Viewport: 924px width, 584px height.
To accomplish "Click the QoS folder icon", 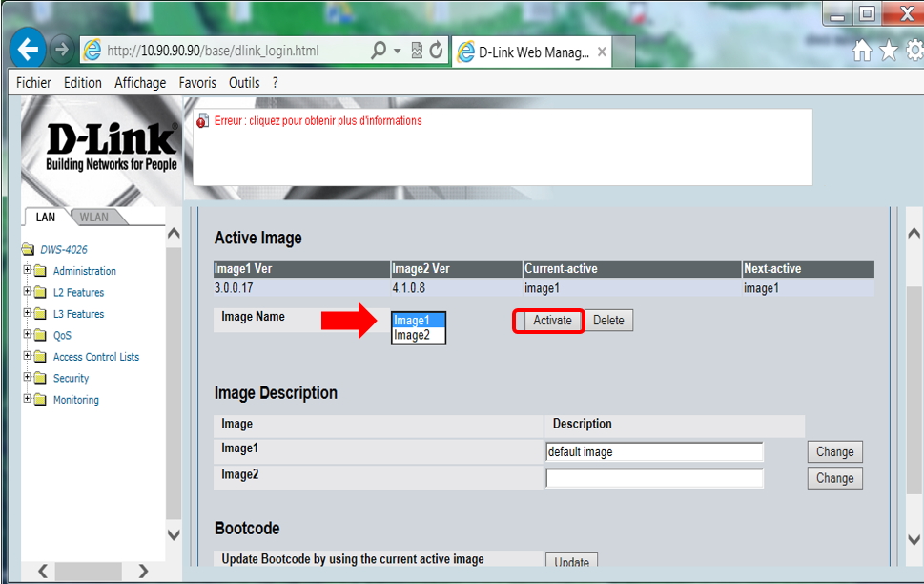I will (x=40, y=335).
